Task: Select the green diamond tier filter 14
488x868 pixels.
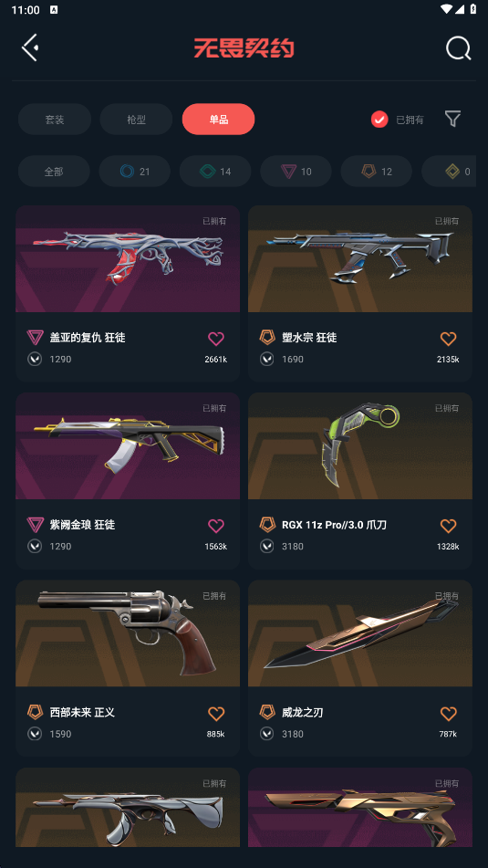Action: (215, 171)
